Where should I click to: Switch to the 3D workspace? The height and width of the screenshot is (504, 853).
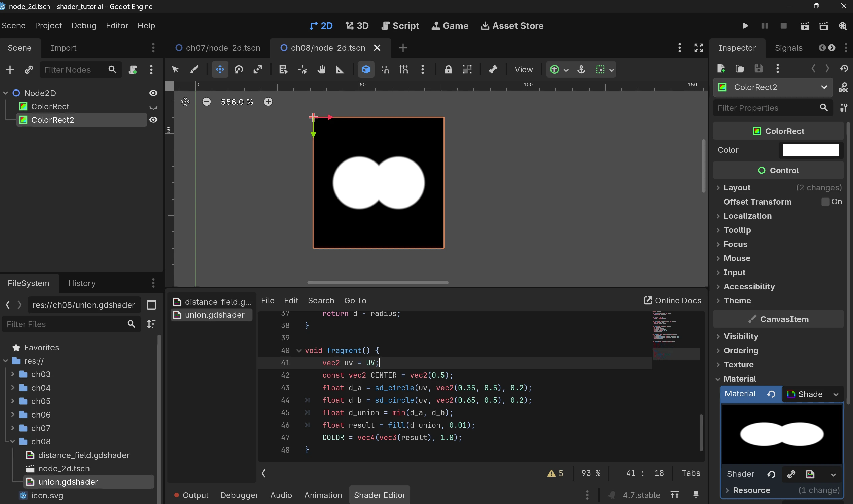pos(357,26)
